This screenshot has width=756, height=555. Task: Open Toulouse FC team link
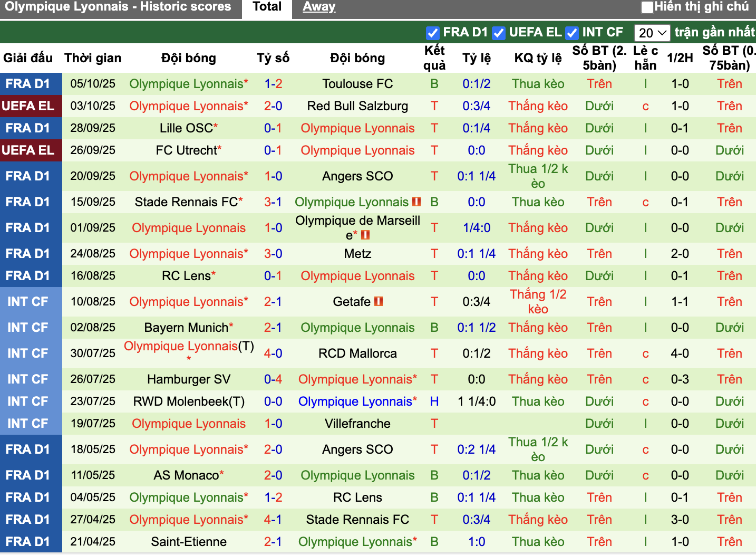[357, 84]
